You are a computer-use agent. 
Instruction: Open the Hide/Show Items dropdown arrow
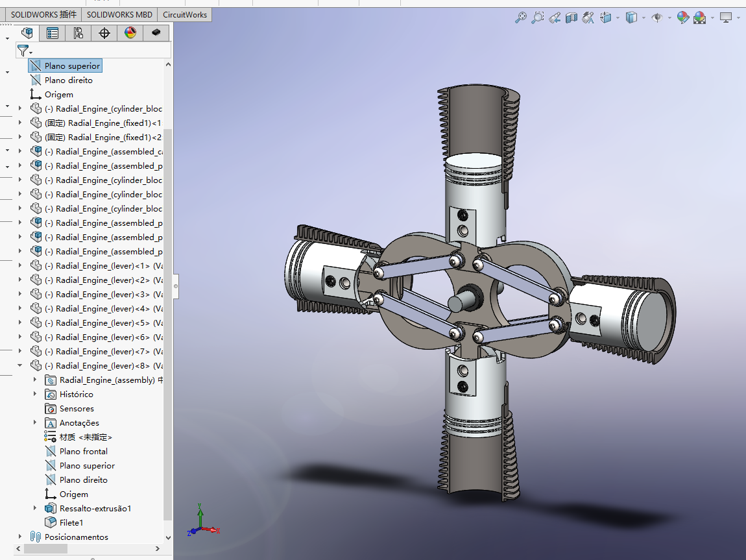669,18
